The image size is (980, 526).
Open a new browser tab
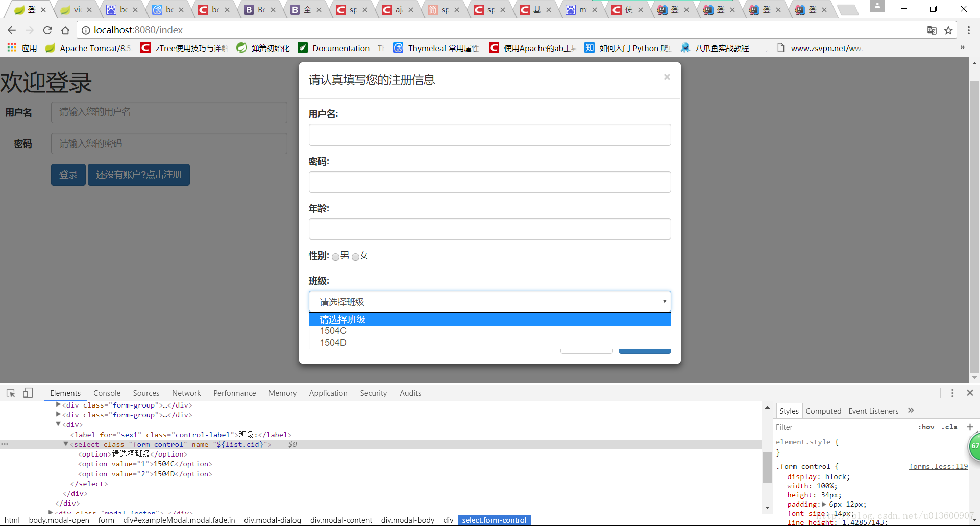click(848, 10)
